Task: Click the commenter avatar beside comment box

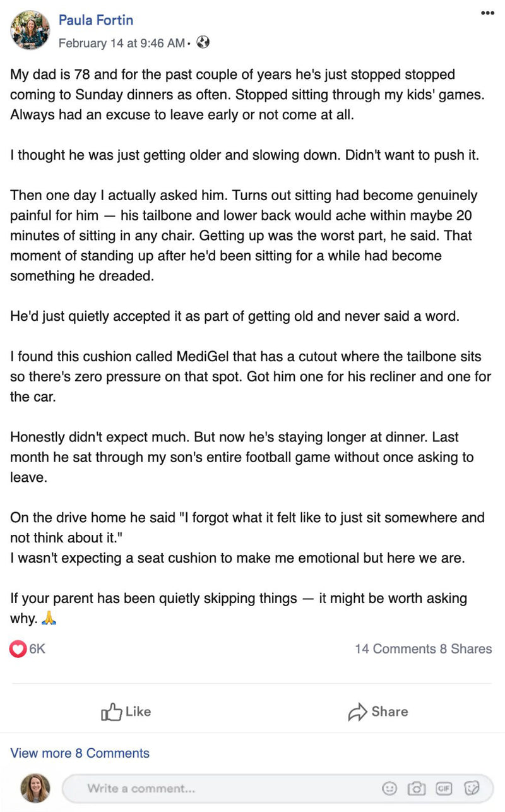Action: (x=35, y=788)
